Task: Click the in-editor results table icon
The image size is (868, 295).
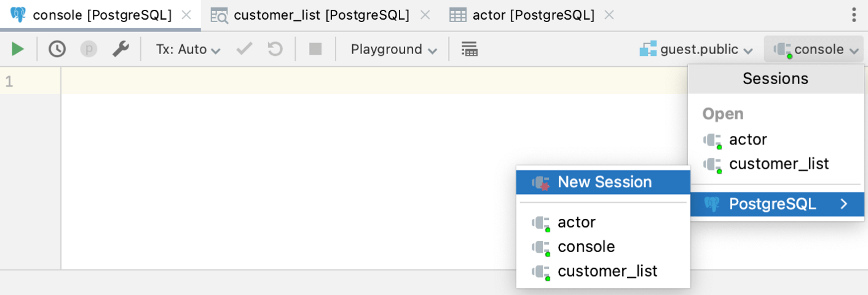Action: click(469, 49)
